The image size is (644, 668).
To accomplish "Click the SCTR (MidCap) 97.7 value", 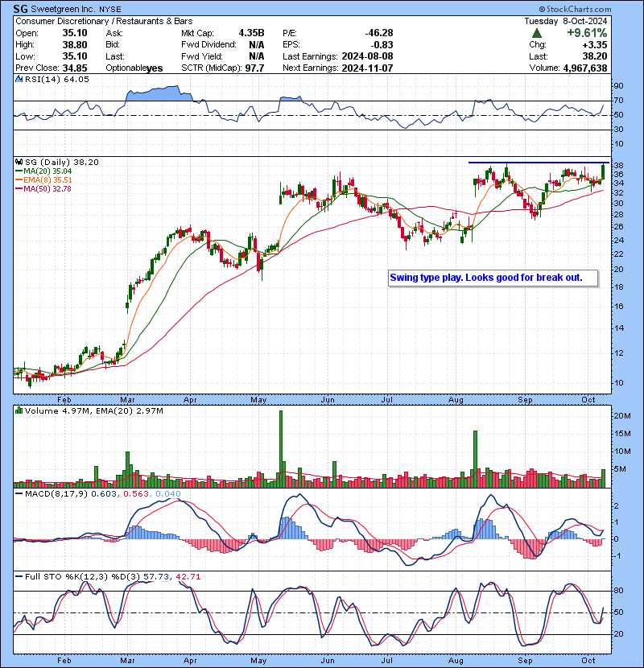I will click(x=254, y=68).
